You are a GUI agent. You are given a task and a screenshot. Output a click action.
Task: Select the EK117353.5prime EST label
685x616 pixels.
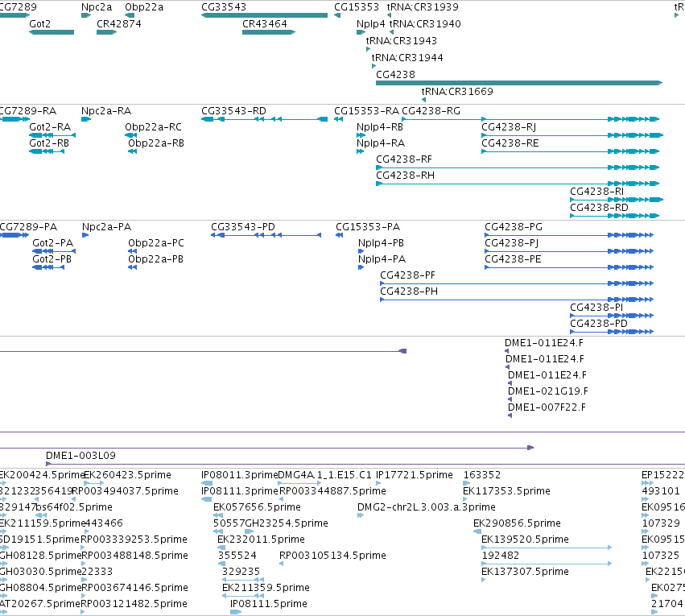[506, 491]
